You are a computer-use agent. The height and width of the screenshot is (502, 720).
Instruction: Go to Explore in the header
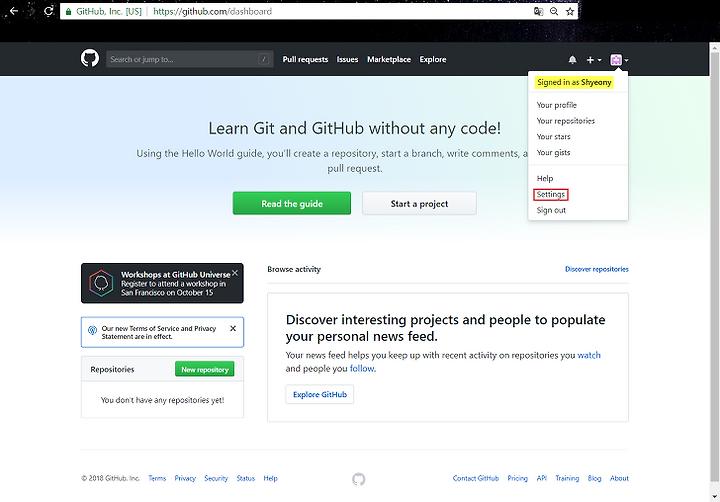pos(433,59)
